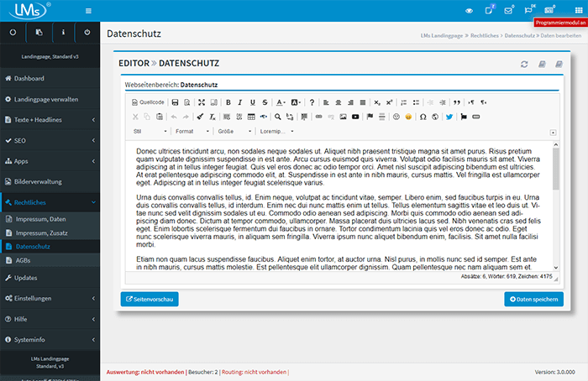Open the Loremip... dropdown
This screenshot has height=381, width=588.
(x=276, y=132)
